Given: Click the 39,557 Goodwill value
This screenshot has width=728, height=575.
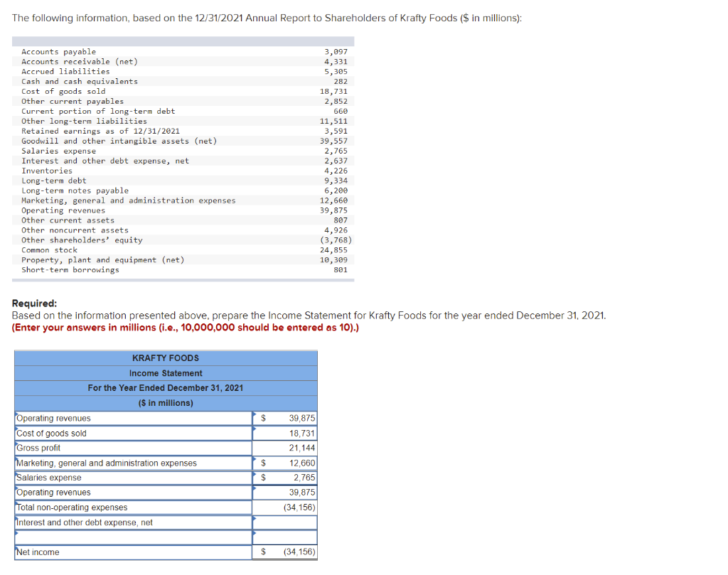Looking at the screenshot, I should pyautogui.click(x=333, y=141).
